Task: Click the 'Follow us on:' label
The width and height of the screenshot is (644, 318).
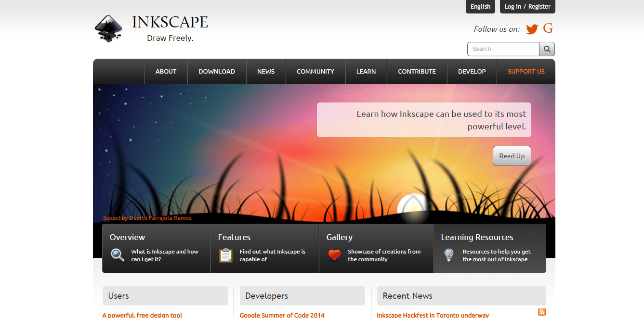Action: [497, 29]
